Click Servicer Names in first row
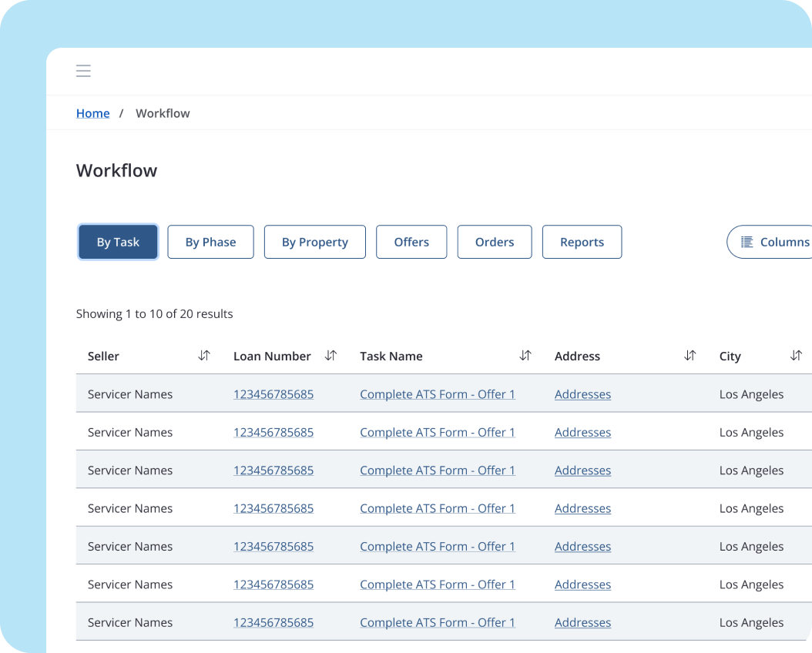Image resolution: width=812 pixels, height=653 pixels. (x=130, y=394)
